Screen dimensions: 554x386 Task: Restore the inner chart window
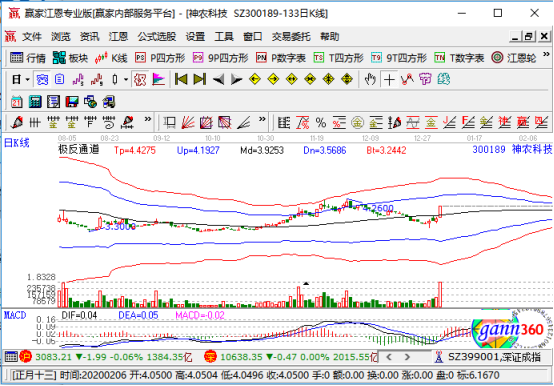point(529,36)
